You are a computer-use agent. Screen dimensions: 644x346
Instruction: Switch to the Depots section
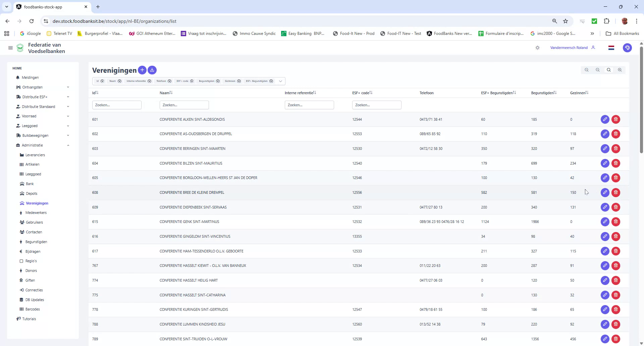pos(32,193)
